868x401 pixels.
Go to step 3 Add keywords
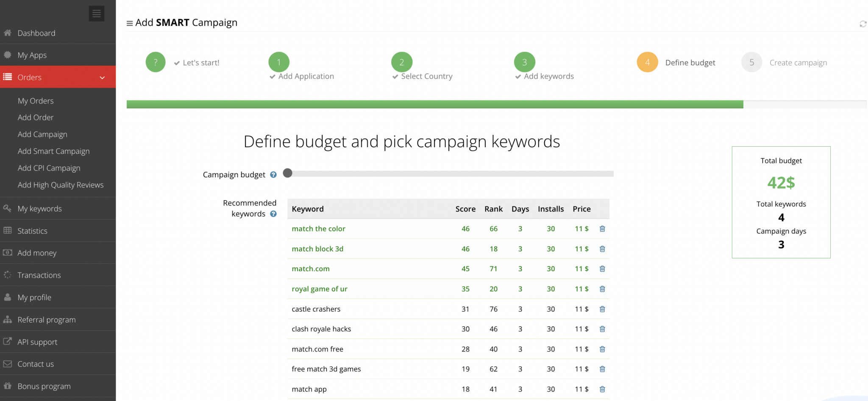pyautogui.click(x=525, y=62)
